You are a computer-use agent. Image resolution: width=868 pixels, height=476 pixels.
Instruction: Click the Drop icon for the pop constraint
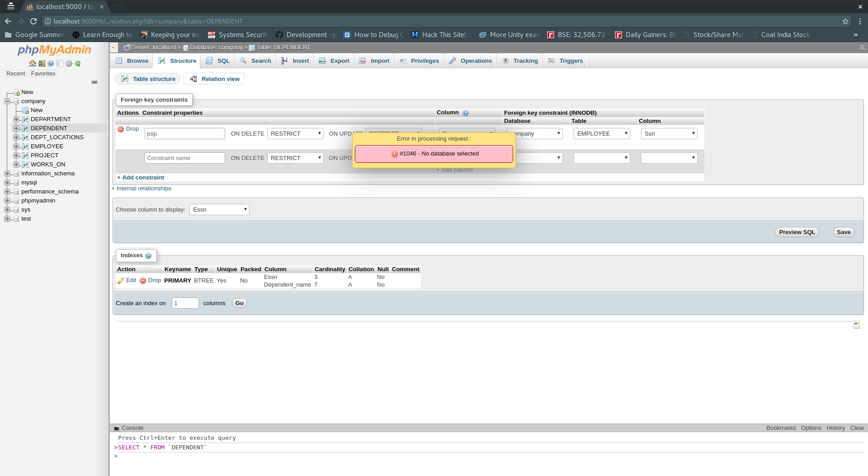tap(121, 129)
